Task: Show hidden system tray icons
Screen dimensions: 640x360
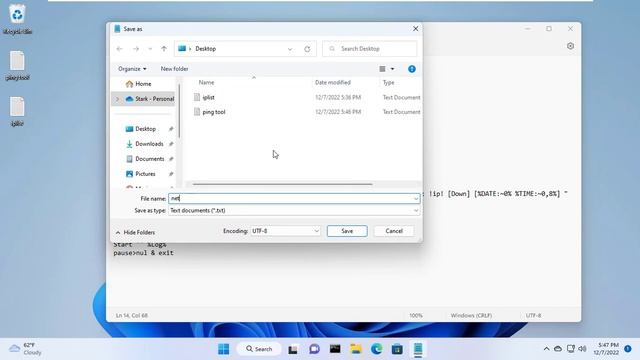Action: pyautogui.click(x=546, y=349)
